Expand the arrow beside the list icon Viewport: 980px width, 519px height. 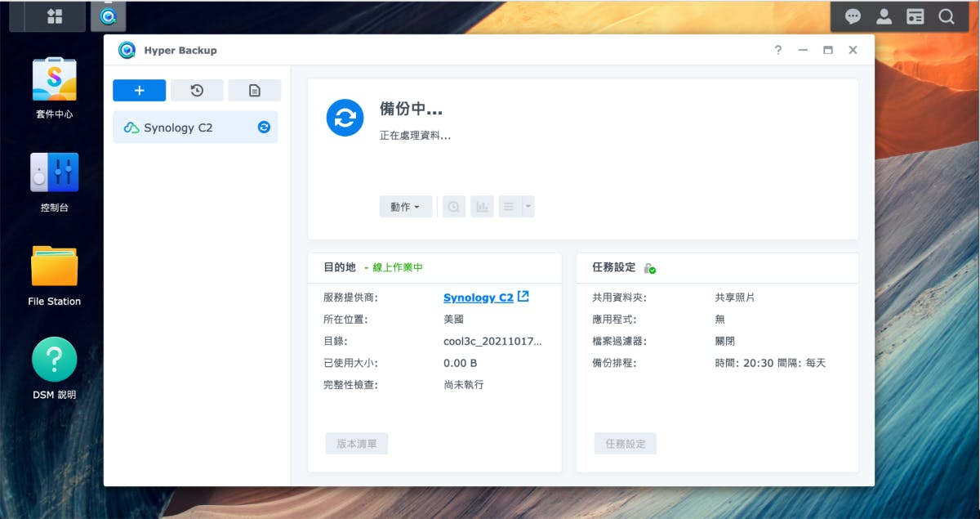528,207
